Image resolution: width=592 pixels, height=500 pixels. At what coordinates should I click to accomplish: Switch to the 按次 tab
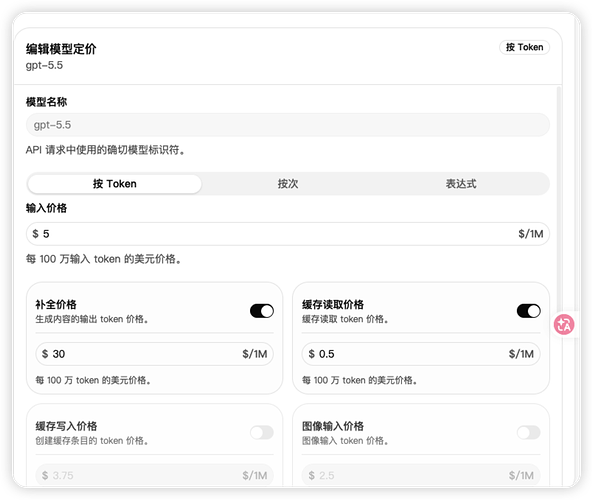[288, 184]
